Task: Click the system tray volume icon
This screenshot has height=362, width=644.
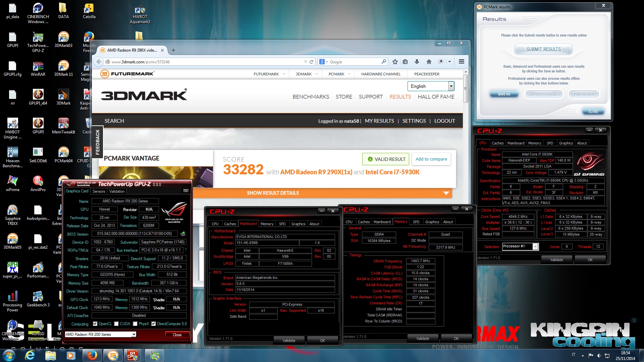Action: [x=599, y=355]
